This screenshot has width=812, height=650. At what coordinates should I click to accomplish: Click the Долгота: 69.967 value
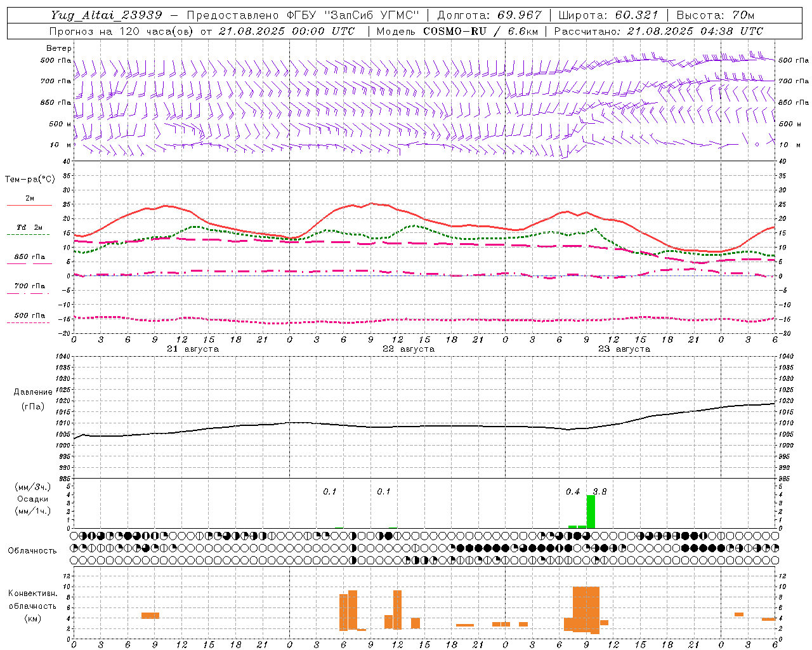pyautogui.click(x=490, y=15)
